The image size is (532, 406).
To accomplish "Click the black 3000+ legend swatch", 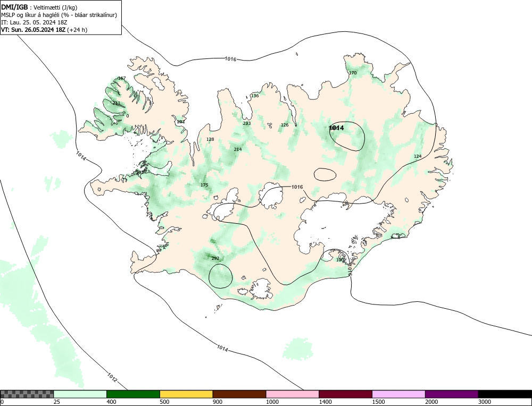I will click(505, 394).
